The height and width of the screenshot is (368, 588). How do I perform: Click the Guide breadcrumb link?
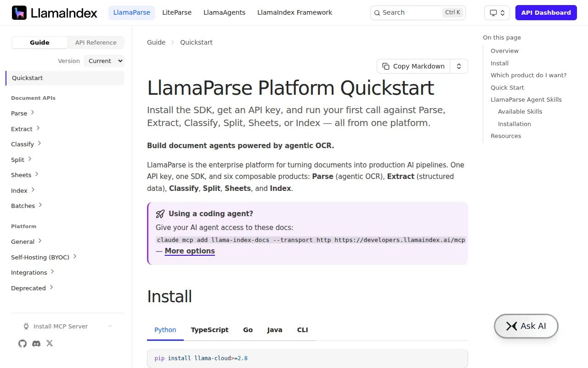(156, 42)
